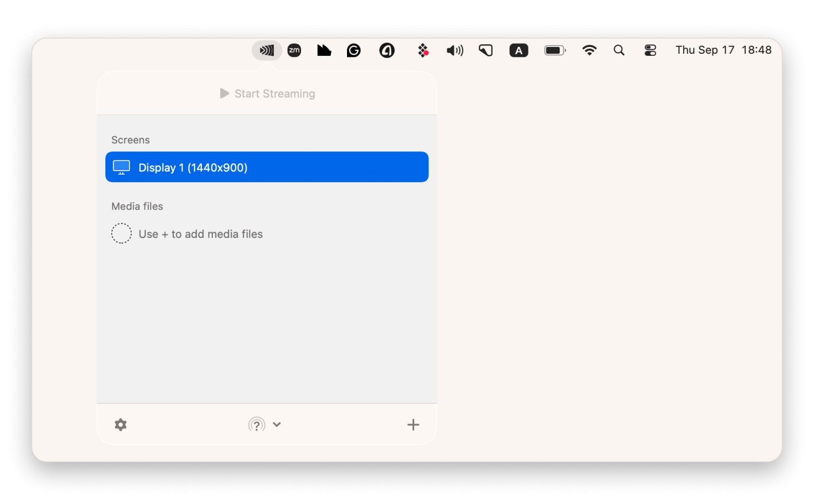814x504 pixels.
Task: Click the unknown streaming device icon
Action: pos(257,425)
